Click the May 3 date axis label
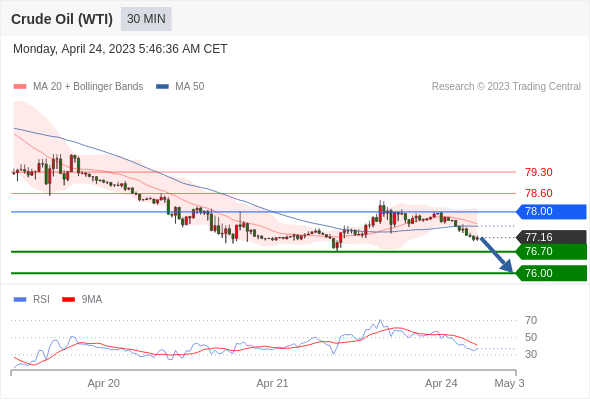The height and width of the screenshot is (400, 590). point(509,383)
